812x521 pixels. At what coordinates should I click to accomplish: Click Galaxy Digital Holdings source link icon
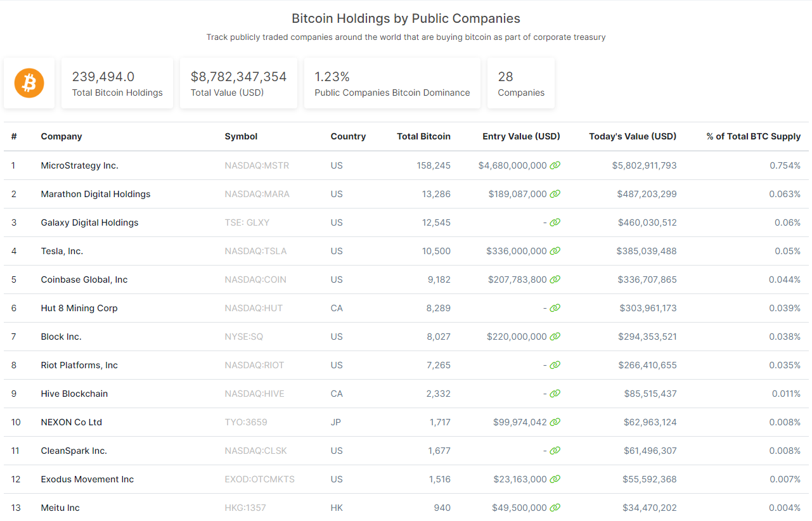pyautogui.click(x=555, y=222)
